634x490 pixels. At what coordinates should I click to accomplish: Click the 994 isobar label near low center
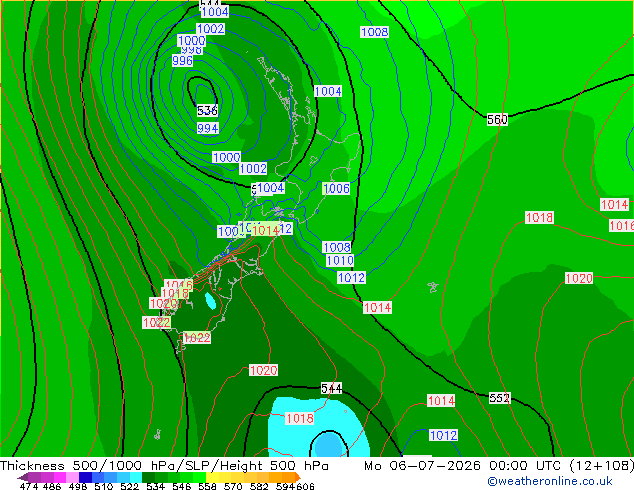(208, 128)
